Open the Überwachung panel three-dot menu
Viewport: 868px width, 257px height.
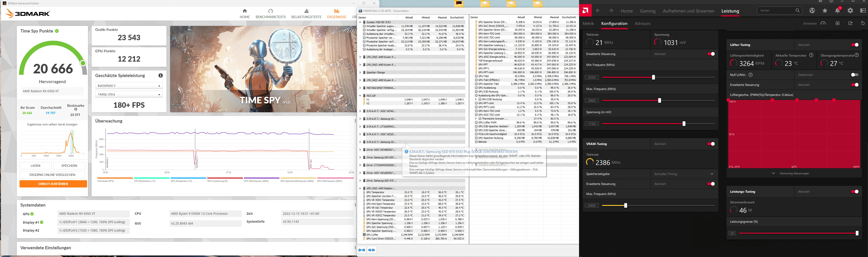pyautogui.click(x=355, y=121)
